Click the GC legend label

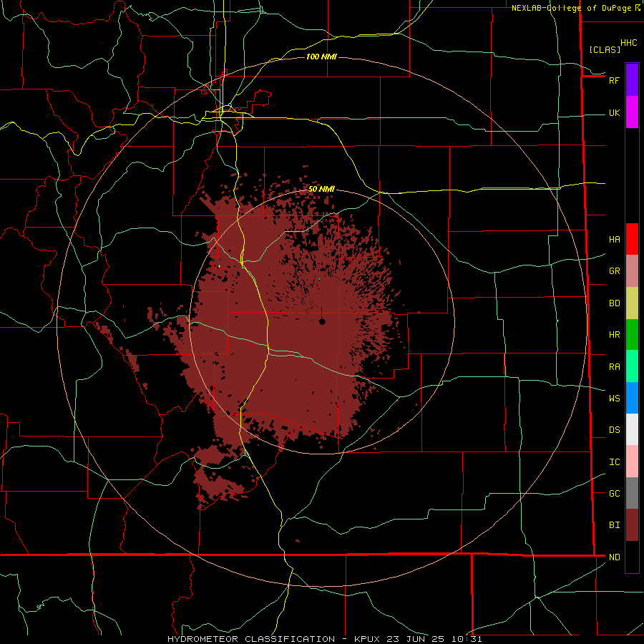pos(614,493)
